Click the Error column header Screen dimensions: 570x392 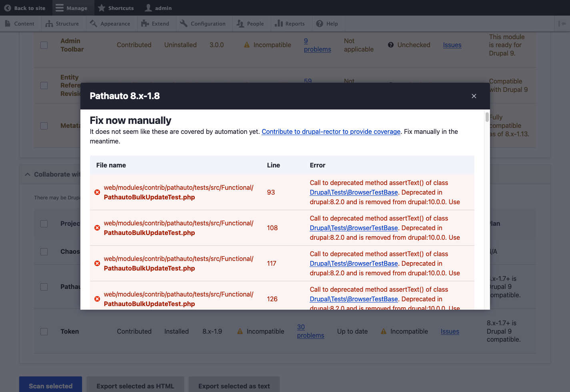click(x=317, y=165)
